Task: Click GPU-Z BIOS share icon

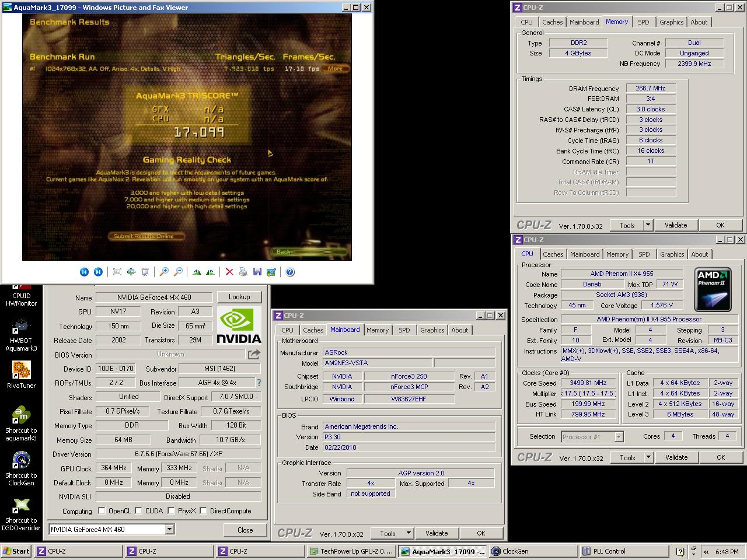Action: (x=254, y=354)
